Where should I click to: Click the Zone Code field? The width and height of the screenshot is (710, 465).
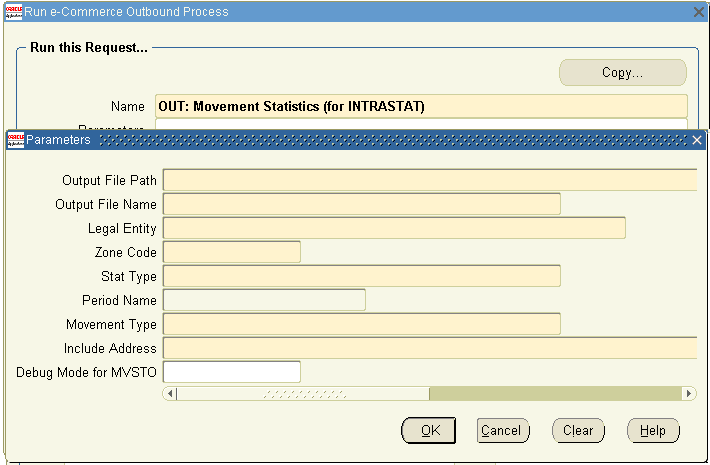[x=232, y=252]
